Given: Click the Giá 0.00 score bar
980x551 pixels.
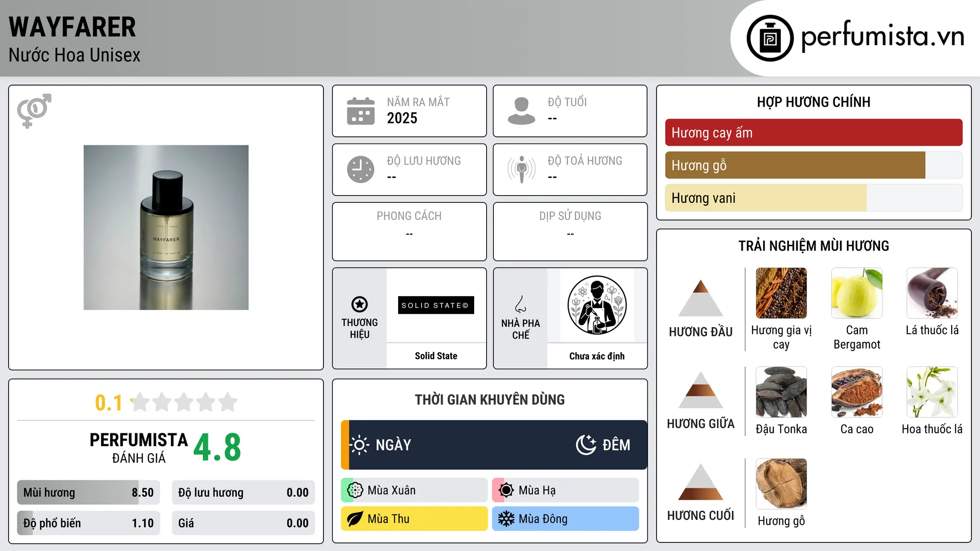Looking at the screenshot, I should [x=244, y=523].
